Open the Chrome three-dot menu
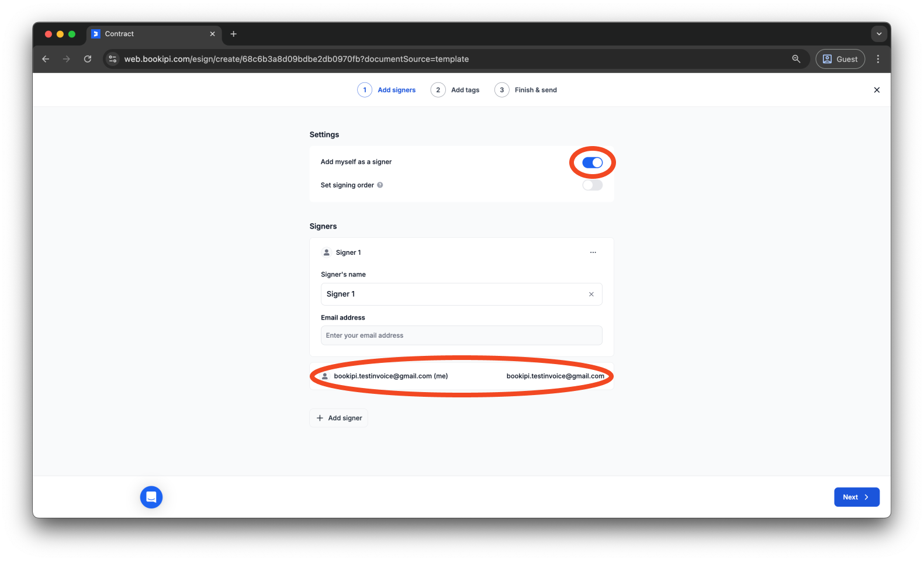The width and height of the screenshot is (924, 561). (x=878, y=59)
